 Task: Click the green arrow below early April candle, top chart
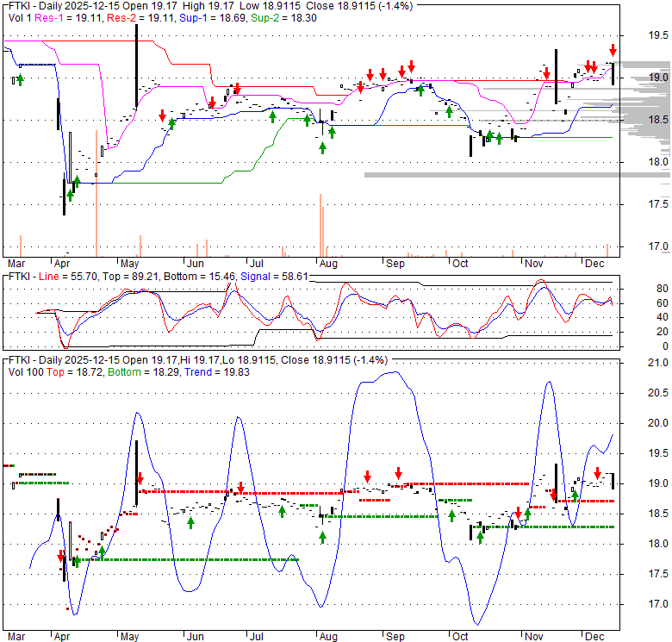coord(70,196)
